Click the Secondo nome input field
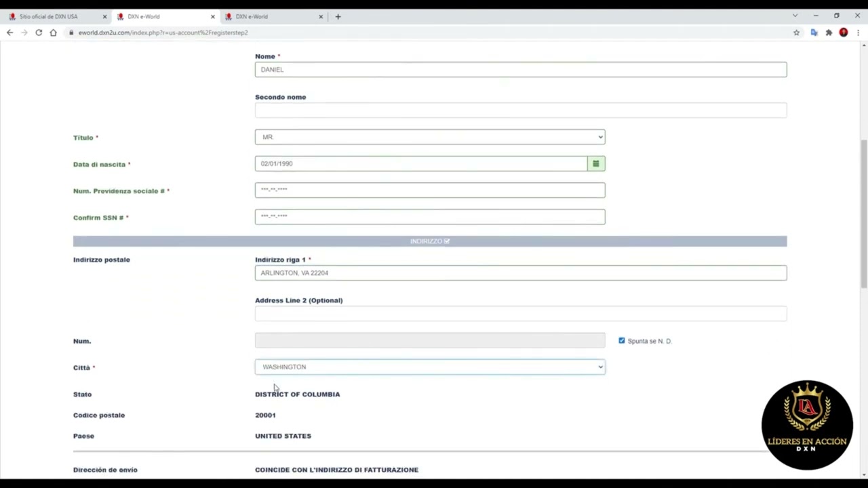Screen dimensions: 868x488 coord(521,110)
